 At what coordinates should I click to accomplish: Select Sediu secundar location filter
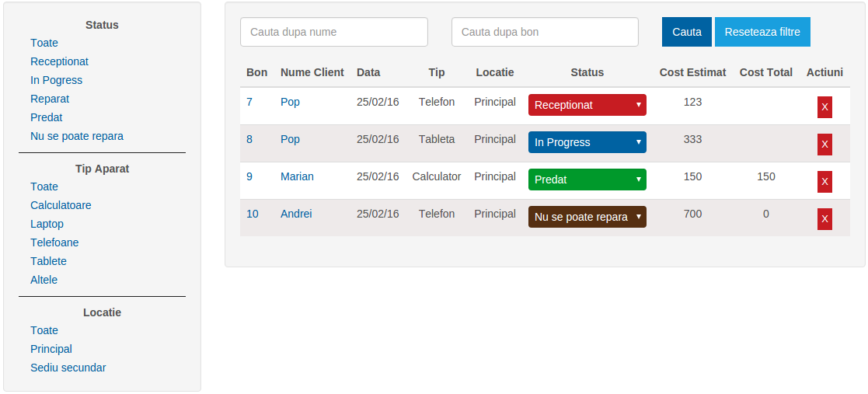pos(68,368)
